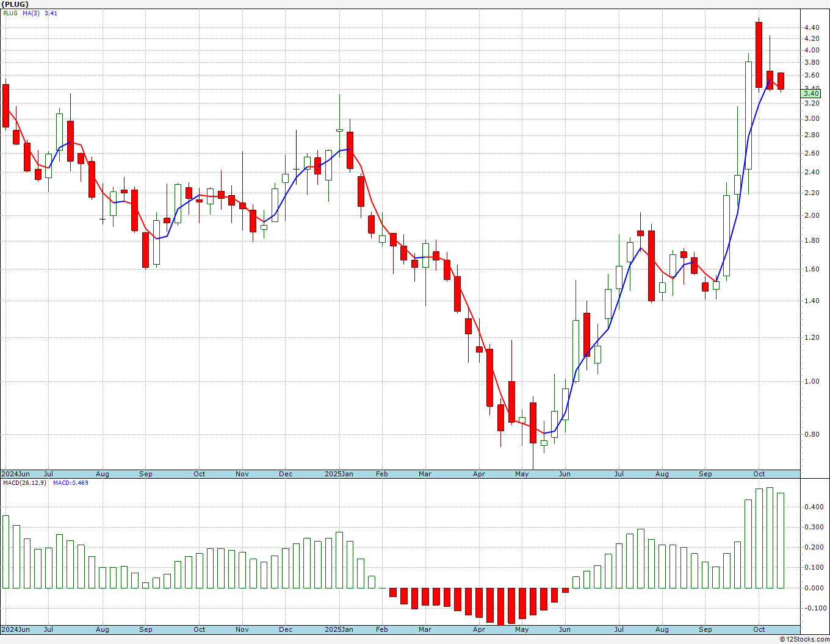The width and height of the screenshot is (830, 644).
Task: Select May on the price chart time axis
Action: click(522, 474)
